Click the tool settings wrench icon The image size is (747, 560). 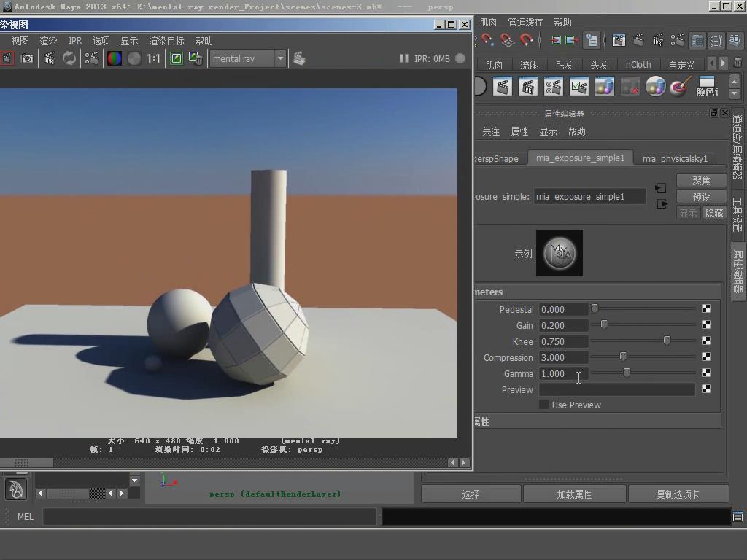click(x=716, y=41)
